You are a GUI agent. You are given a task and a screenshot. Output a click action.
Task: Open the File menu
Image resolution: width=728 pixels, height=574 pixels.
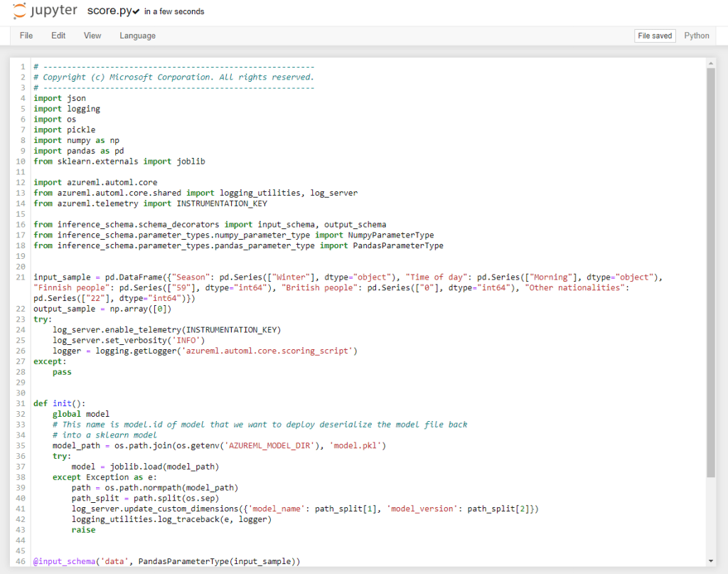coord(26,35)
